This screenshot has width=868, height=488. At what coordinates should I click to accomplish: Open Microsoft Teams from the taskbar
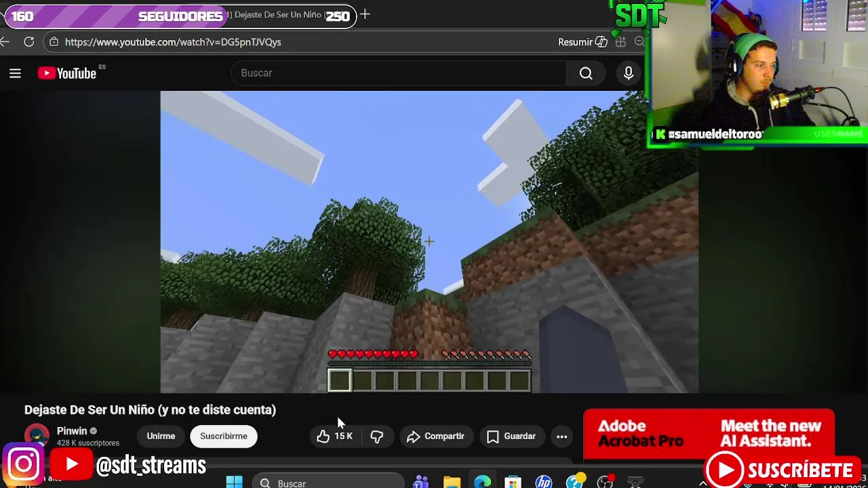pos(421,483)
